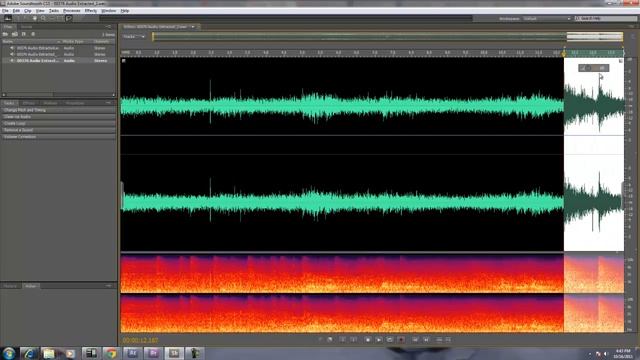Go to next marker in transport
The image size is (640, 360).
[x=426, y=340]
